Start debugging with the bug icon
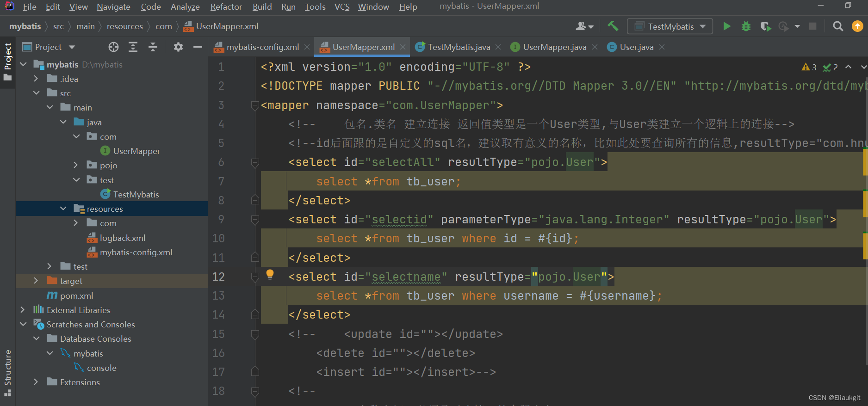 [746, 26]
